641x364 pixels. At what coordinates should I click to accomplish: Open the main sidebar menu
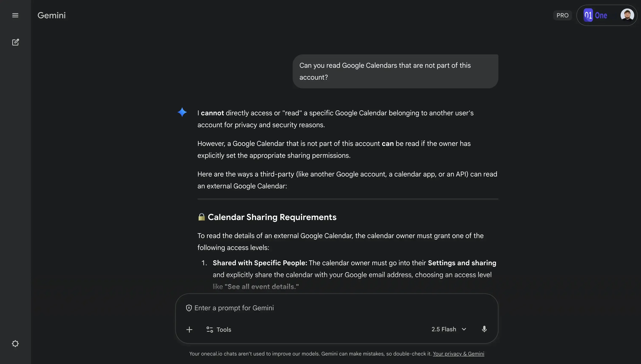[x=15, y=15]
